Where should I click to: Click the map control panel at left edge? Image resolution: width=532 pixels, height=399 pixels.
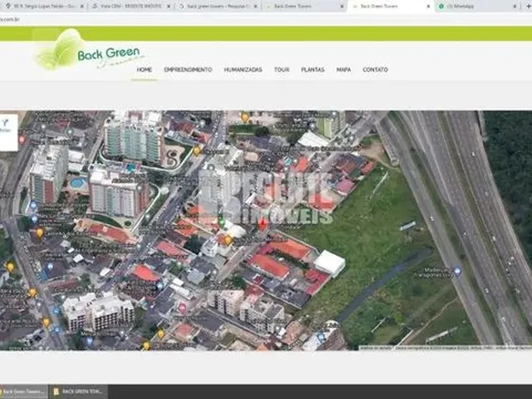pos(7,132)
